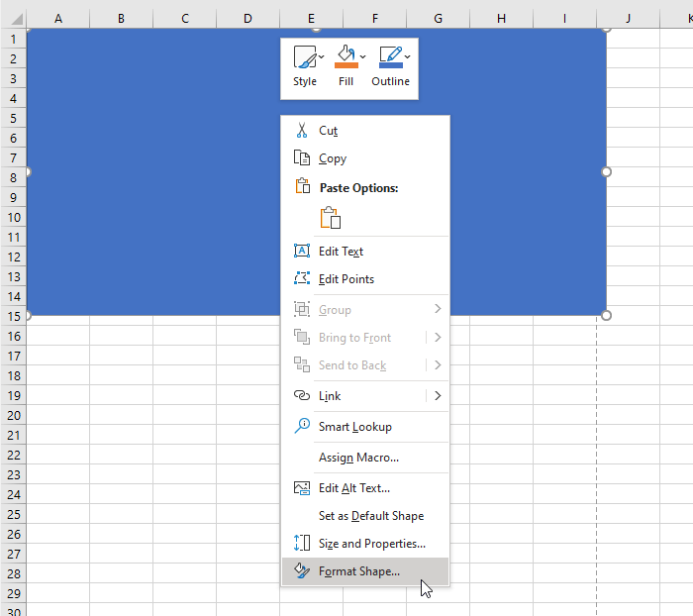The image size is (693, 616).
Task: Click the Smart Lookup magnifier icon
Action: point(302,426)
